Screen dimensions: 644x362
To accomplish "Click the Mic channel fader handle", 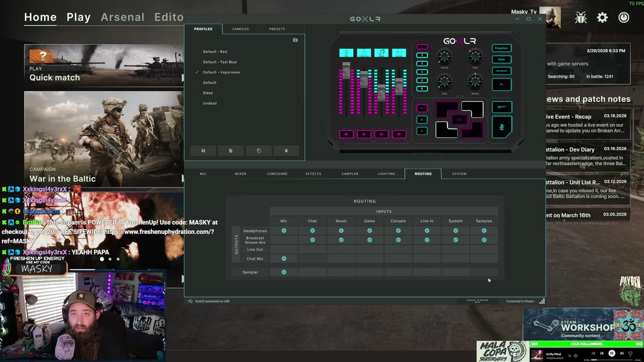I will point(346,70).
